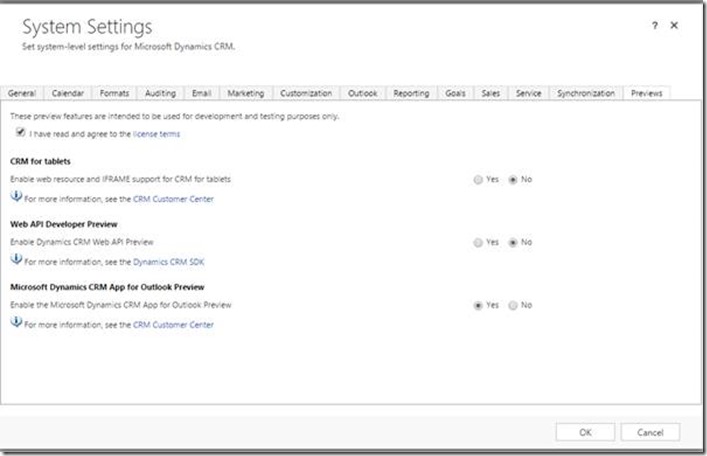Click the Cancel button
707x456 pixels.
point(650,432)
